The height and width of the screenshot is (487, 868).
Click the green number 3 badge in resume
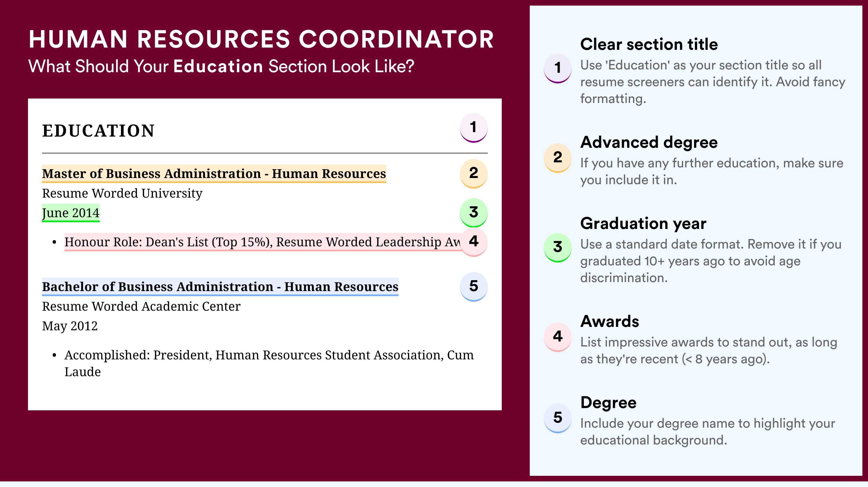[473, 212]
